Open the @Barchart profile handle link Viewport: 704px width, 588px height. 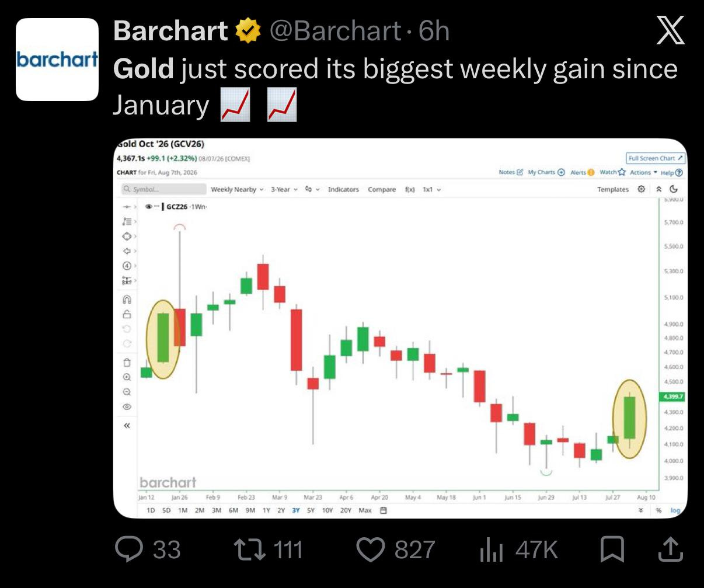[x=335, y=31]
